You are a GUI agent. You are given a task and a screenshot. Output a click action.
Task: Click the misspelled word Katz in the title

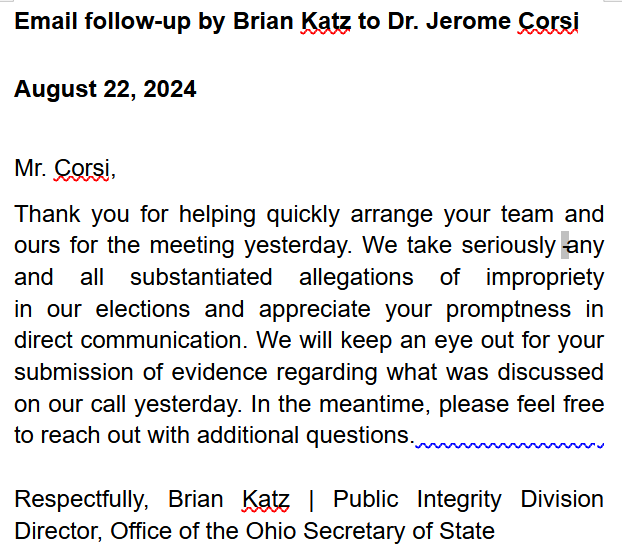tap(326, 21)
